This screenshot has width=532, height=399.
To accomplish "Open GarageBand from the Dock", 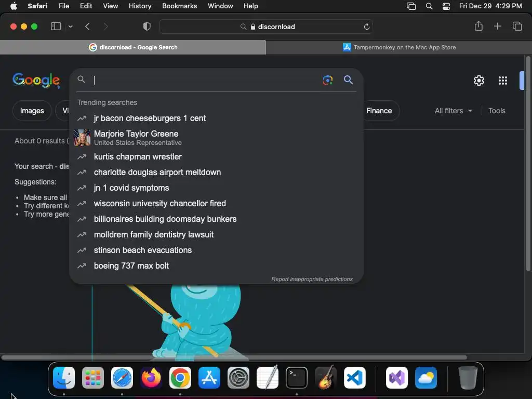I will 326,378.
